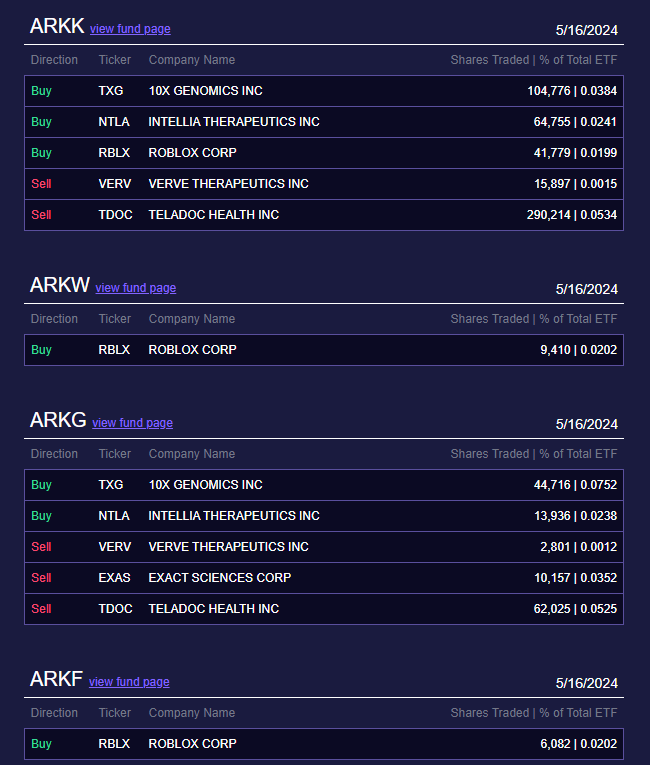Click ROBLOX CORP in ARKW table
This screenshot has height=765, width=650.
coord(193,350)
